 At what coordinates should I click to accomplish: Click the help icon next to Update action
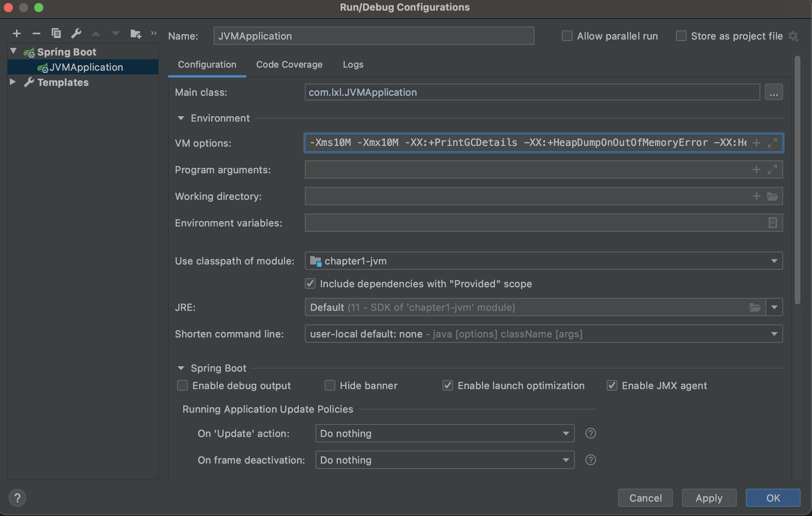coord(590,433)
